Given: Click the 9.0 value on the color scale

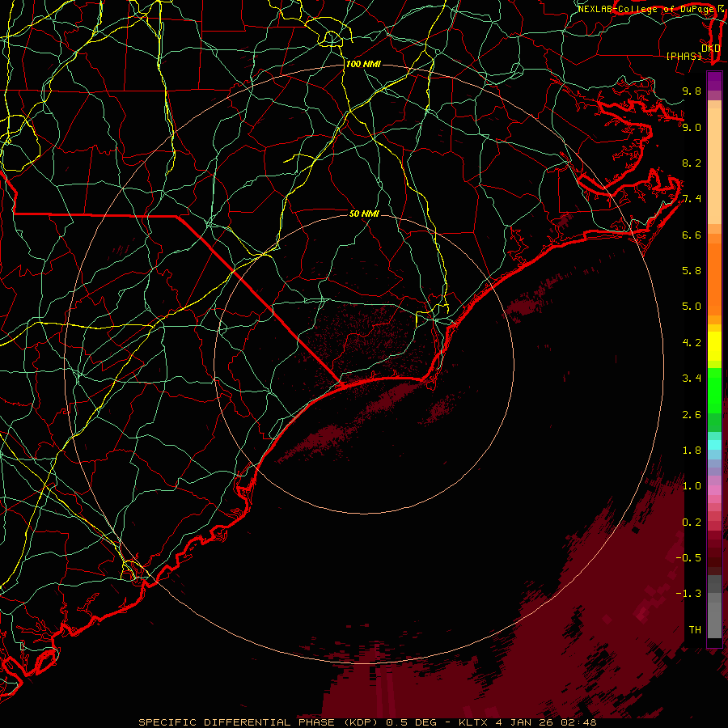Looking at the screenshot, I should coord(692,127).
